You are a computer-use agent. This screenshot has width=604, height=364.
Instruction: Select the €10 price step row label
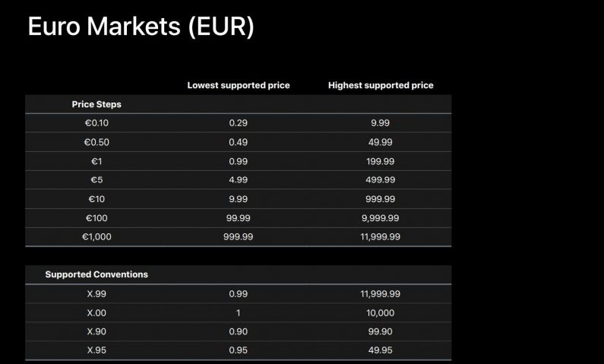[96, 198]
